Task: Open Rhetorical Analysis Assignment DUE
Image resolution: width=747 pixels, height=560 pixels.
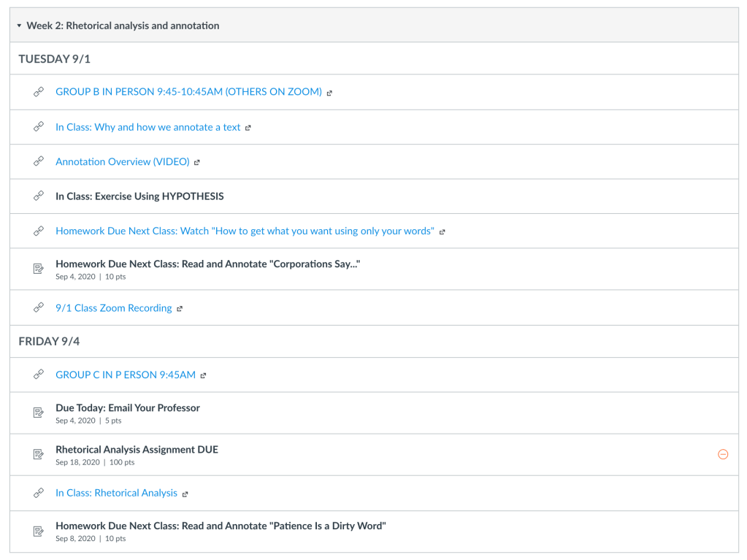Action: tap(137, 450)
